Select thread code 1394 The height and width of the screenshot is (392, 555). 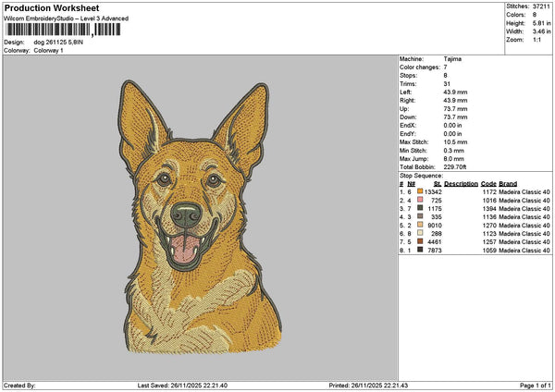click(489, 209)
